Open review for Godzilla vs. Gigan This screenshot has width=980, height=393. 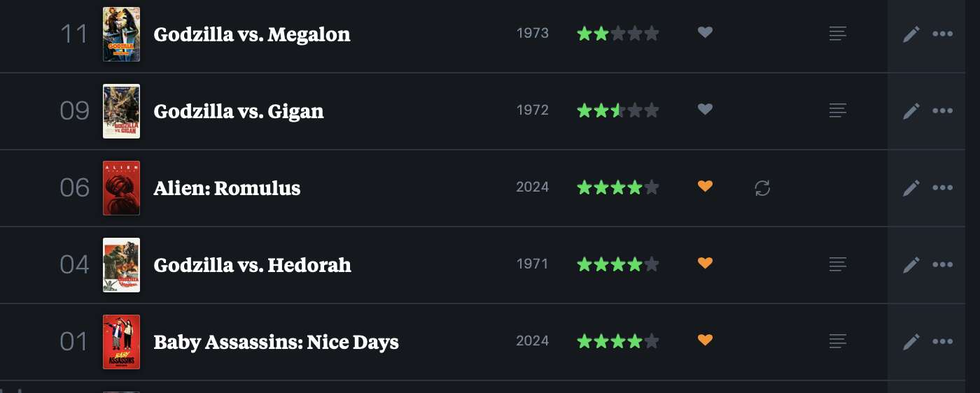pos(838,110)
